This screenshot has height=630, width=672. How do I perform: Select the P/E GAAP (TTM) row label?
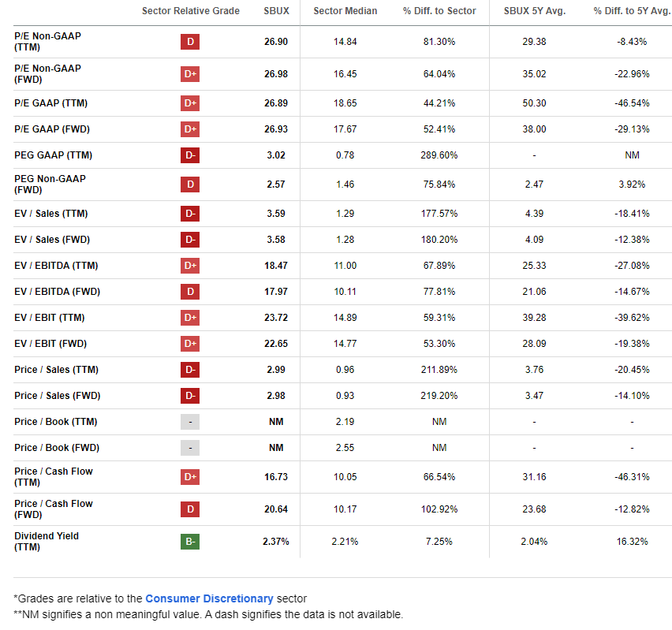click(50, 103)
